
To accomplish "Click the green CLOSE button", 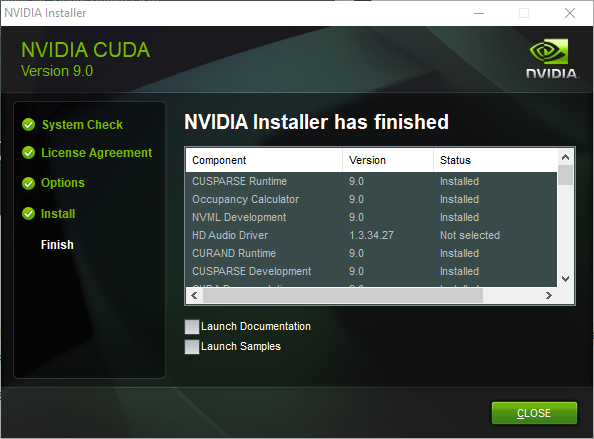I will tap(534, 413).
